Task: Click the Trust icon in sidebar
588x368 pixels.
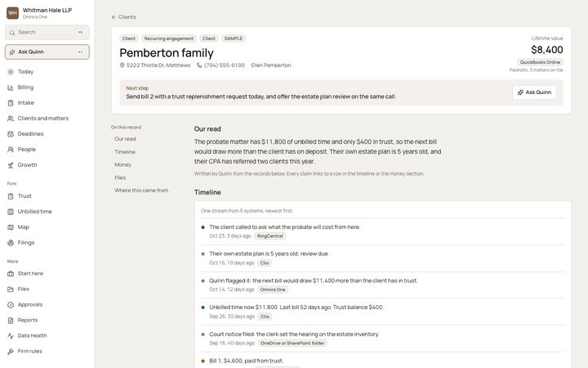Action: pyautogui.click(x=11, y=196)
